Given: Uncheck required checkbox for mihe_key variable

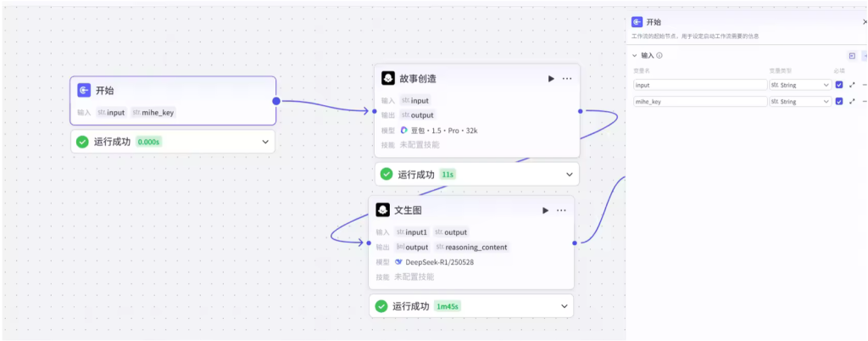Looking at the screenshot, I should [x=839, y=101].
